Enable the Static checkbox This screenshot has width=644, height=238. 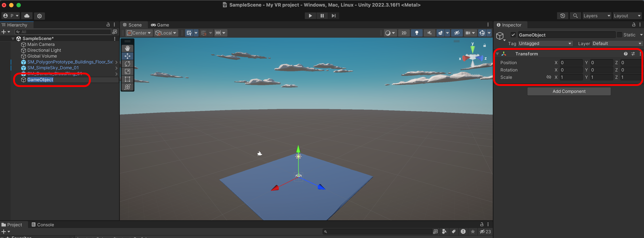point(620,35)
